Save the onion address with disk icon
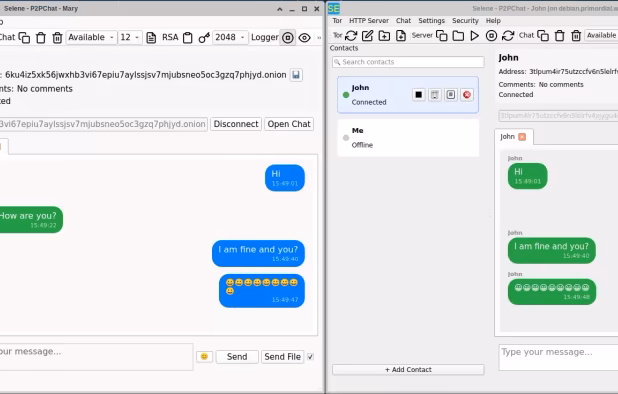Image resolution: width=618 pixels, height=394 pixels. (x=296, y=75)
